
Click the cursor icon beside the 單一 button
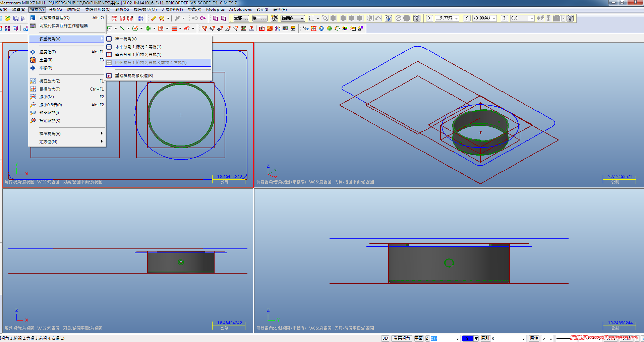click(275, 18)
